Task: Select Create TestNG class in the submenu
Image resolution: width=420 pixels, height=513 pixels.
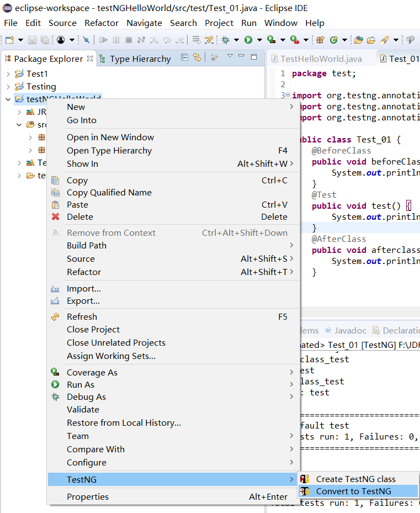Action: 358,479
